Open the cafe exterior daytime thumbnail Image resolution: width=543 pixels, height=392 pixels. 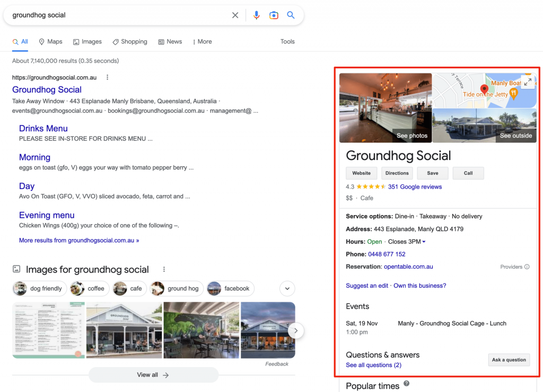pos(124,330)
